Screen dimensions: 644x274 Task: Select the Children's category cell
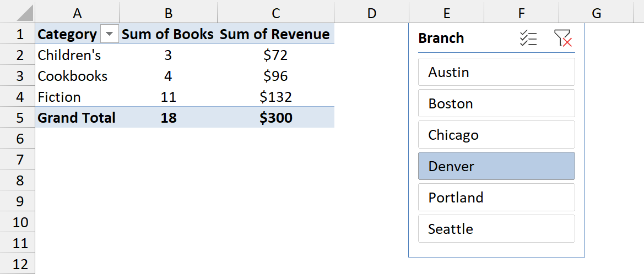point(77,55)
